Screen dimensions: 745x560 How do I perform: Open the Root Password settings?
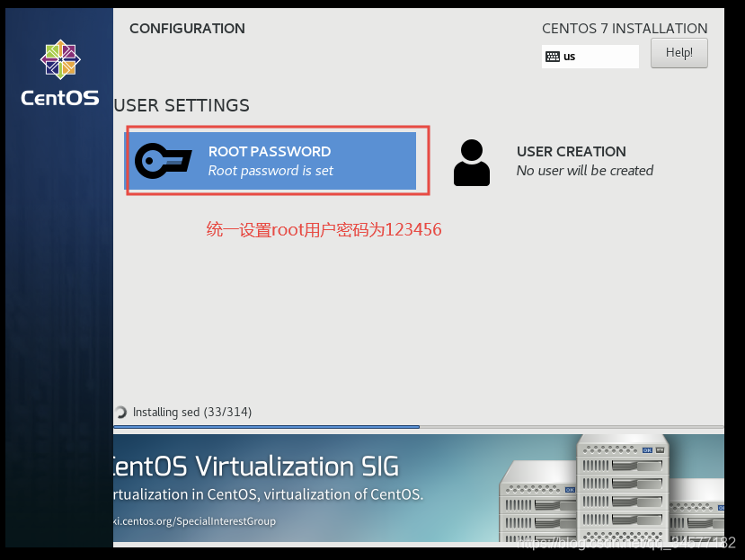click(x=271, y=161)
